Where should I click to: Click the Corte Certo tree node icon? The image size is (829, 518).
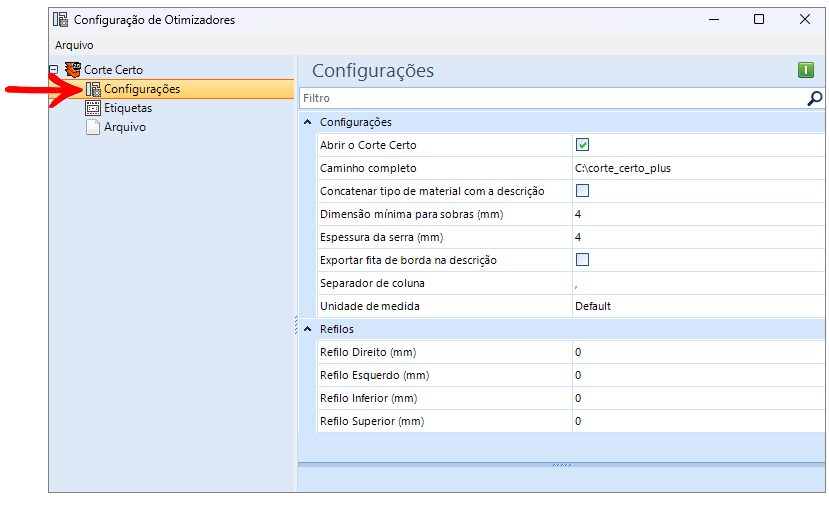click(x=73, y=69)
